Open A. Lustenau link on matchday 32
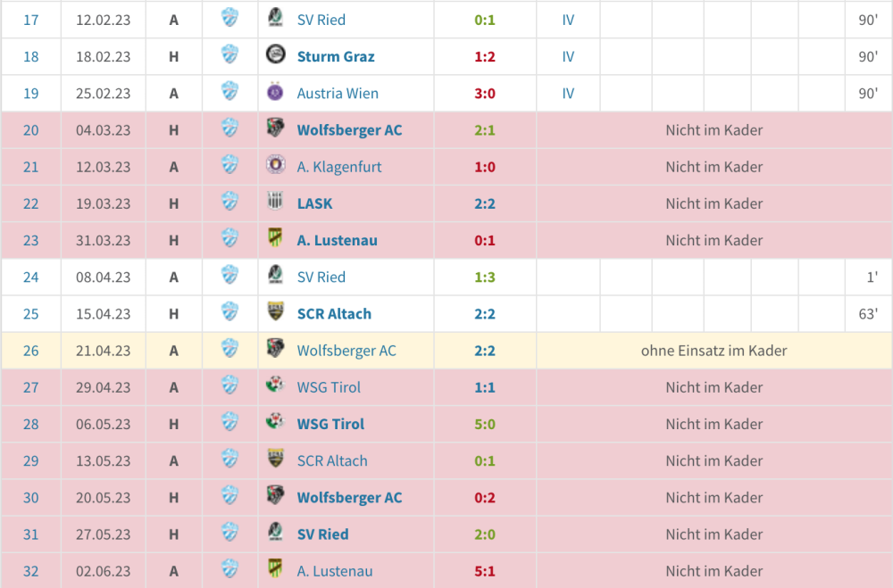The image size is (893, 588). tap(335, 571)
